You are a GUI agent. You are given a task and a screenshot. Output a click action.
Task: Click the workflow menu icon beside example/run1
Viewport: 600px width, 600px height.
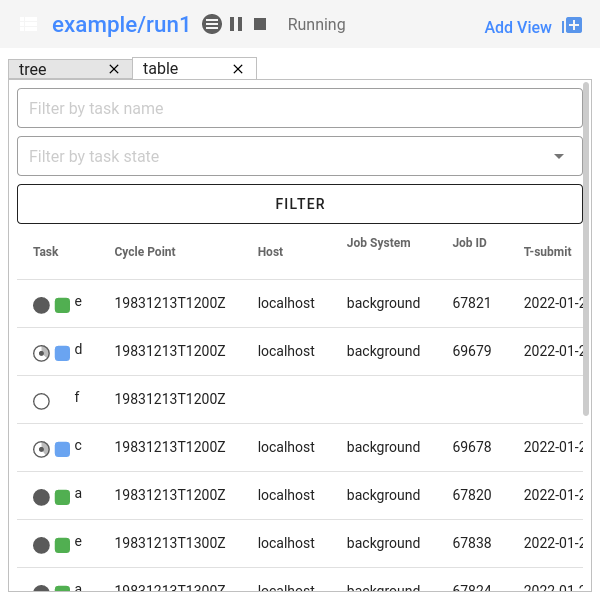(212, 24)
